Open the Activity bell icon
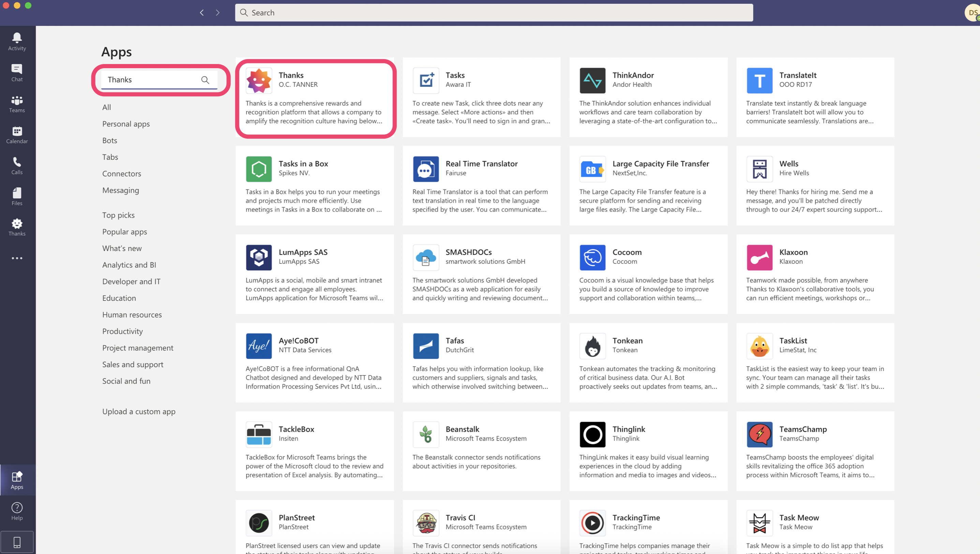 17,41
